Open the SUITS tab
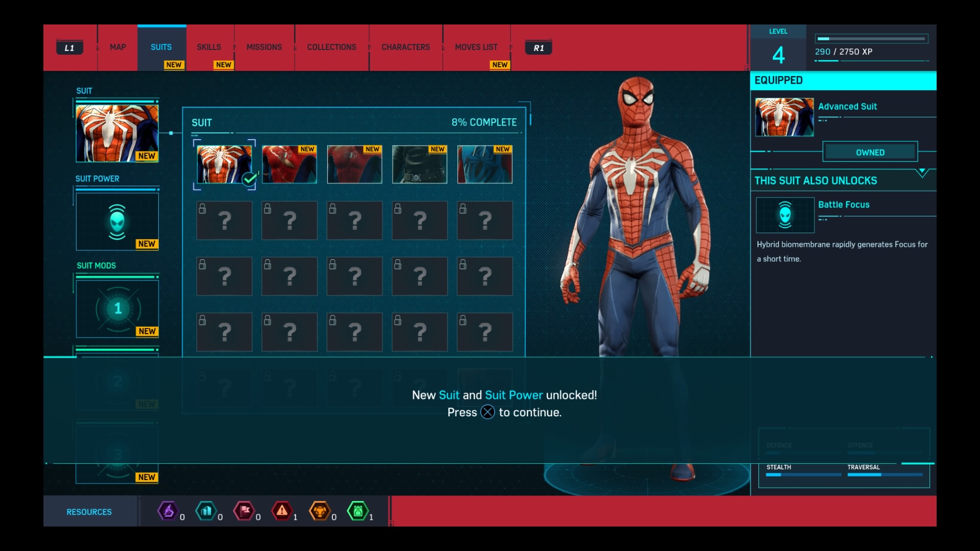Screen dimensions: 980x551 tap(161, 47)
